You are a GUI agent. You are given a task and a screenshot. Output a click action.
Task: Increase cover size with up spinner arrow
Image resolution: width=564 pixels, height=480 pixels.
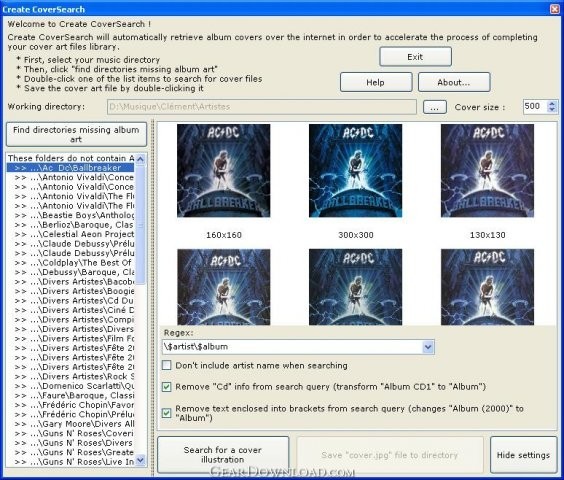point(552,104)
